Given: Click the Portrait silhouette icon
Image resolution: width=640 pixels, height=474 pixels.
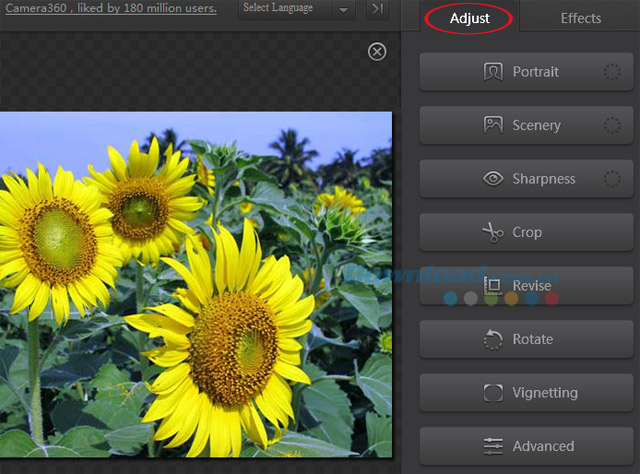Looking at the screenshot, I should (493, 72).
